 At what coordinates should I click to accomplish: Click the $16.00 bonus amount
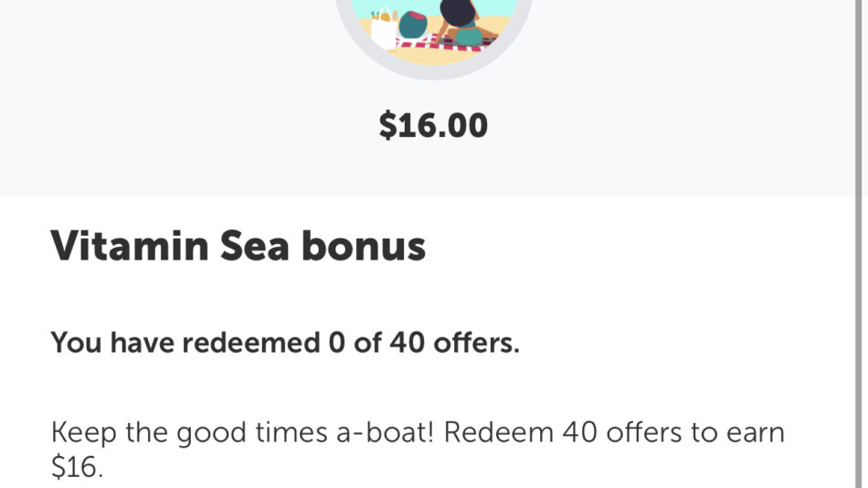(x=433, y=126)
